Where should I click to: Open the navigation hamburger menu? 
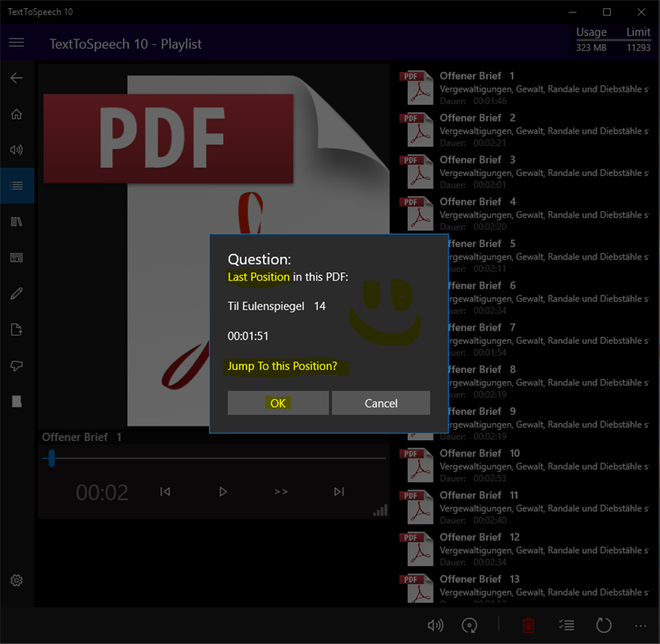pyautogui.click(x=16, y=43)
